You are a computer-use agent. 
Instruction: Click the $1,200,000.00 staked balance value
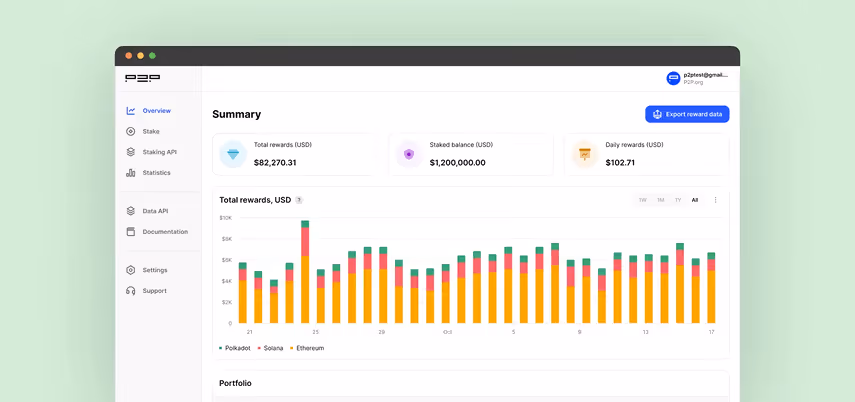tap(457, 163)
